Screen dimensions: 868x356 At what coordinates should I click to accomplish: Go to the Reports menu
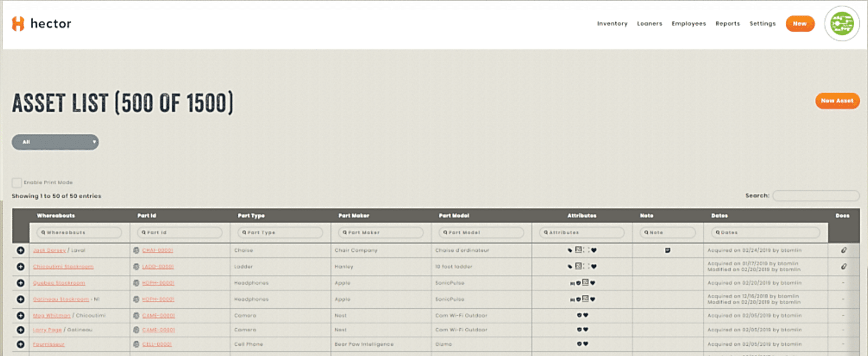coord(727,24)
